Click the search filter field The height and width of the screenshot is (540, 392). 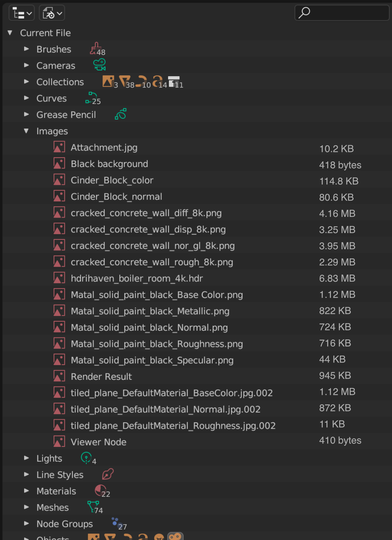(x=342, y=13)
